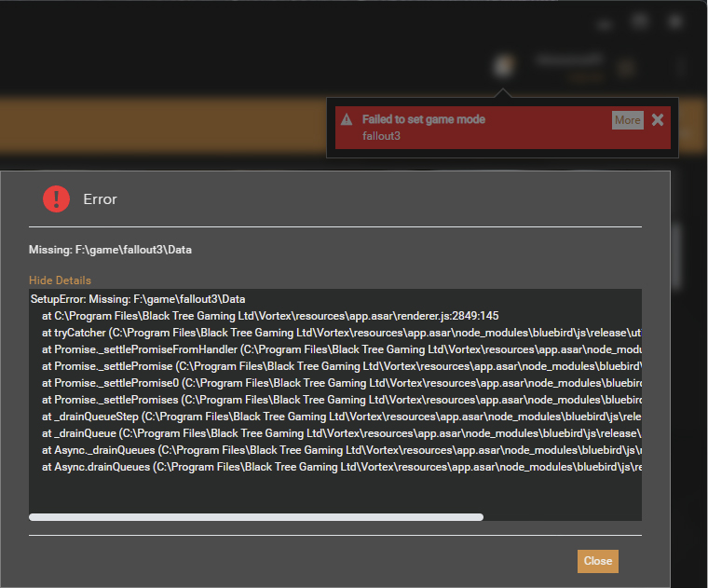Click the horizontal scrollbar in details box
708x588 pixels.
coord(256,517)
